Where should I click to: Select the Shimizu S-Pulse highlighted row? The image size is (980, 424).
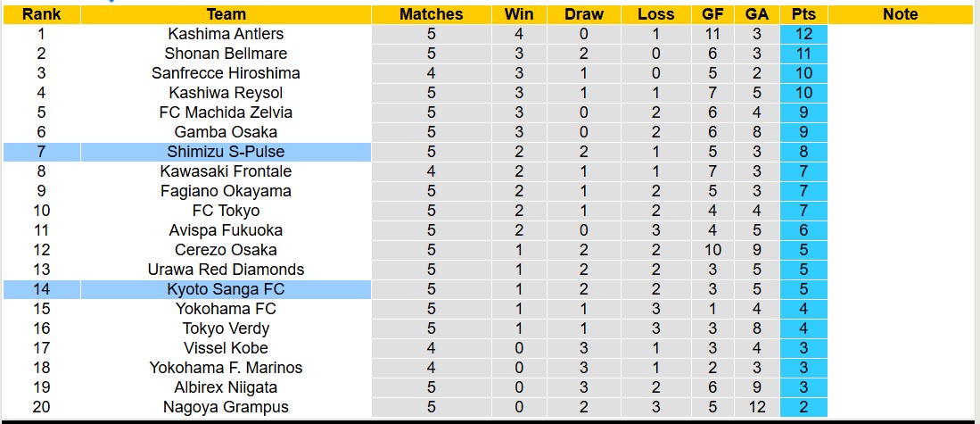226,152
